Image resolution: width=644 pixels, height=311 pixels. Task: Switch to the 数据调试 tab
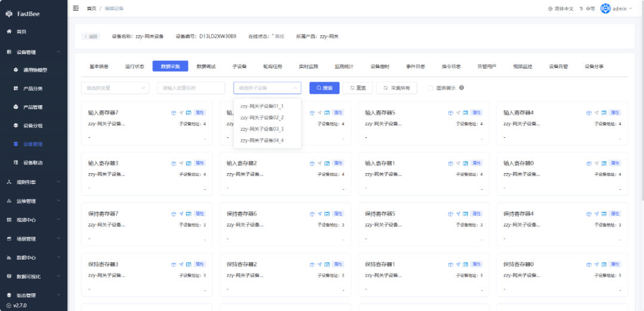click(206, 66)
